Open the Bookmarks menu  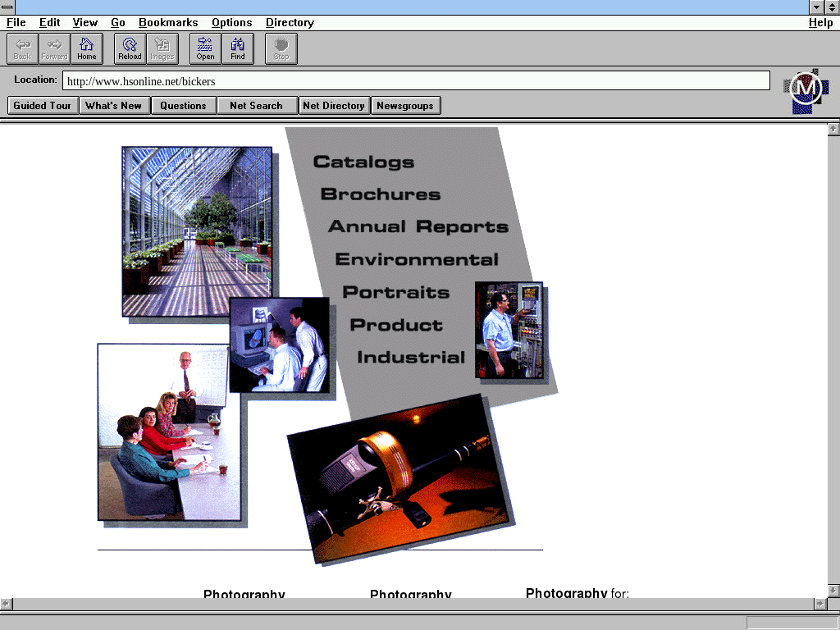168,22
